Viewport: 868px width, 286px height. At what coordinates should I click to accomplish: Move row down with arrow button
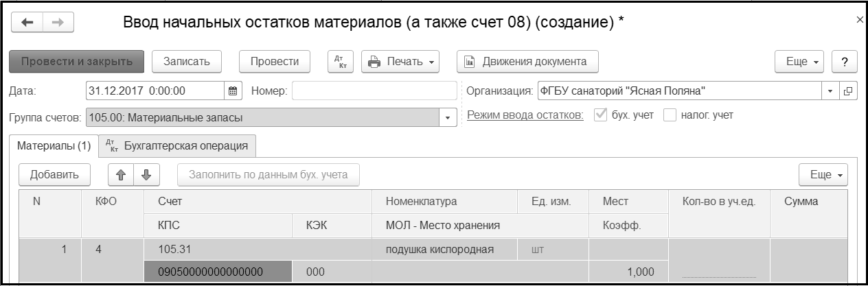tap(146, 174)
